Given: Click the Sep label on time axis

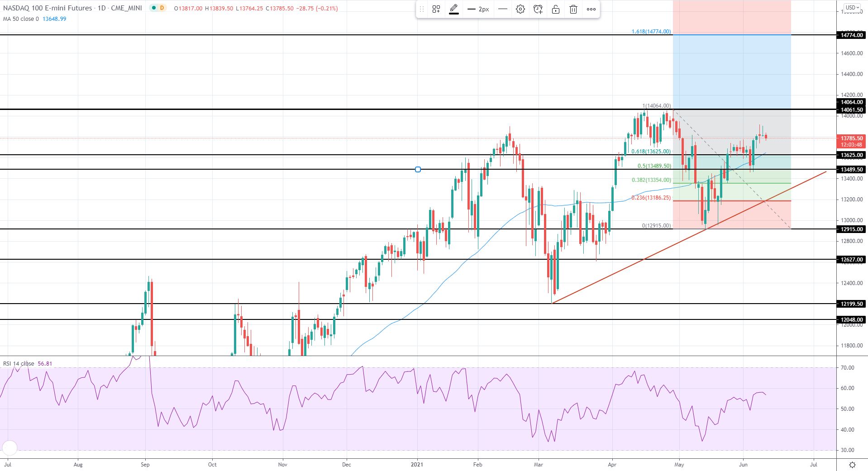Looking at the screenshot, I should coord(145,465).
